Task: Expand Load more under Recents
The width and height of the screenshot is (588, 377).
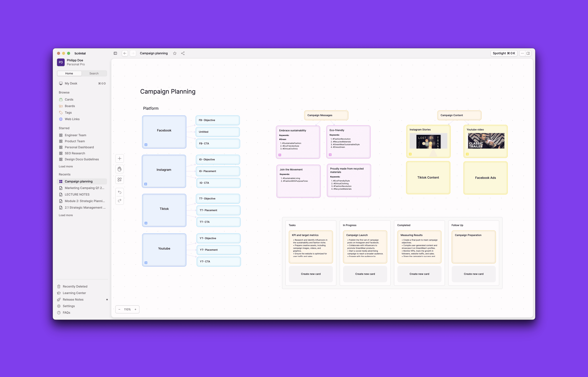Action: coord(66,215)
